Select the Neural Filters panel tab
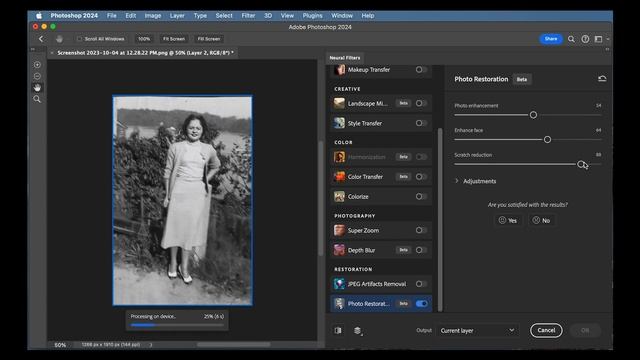The image size is (640, 360). pos(344,58)
